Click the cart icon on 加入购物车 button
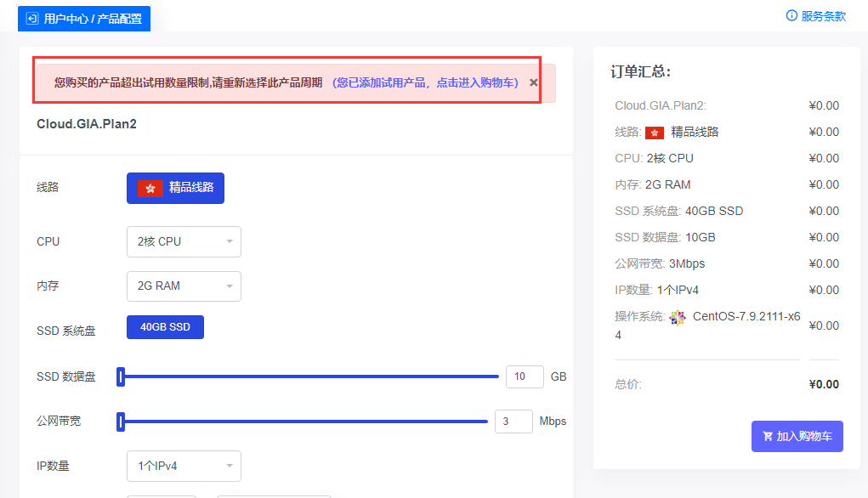 [x=767, y=437]
